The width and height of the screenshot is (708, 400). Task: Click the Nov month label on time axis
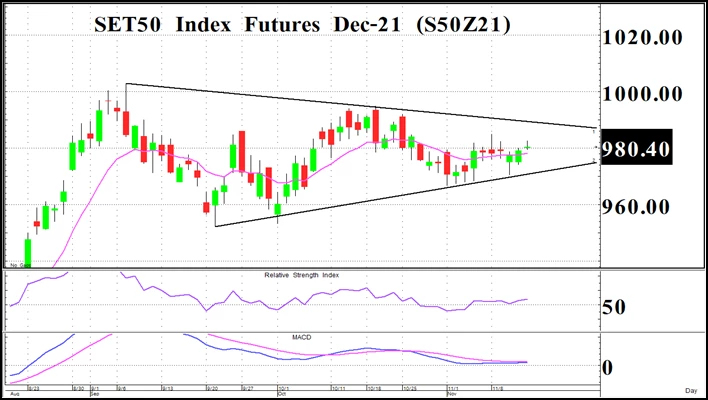coord(452,394)
